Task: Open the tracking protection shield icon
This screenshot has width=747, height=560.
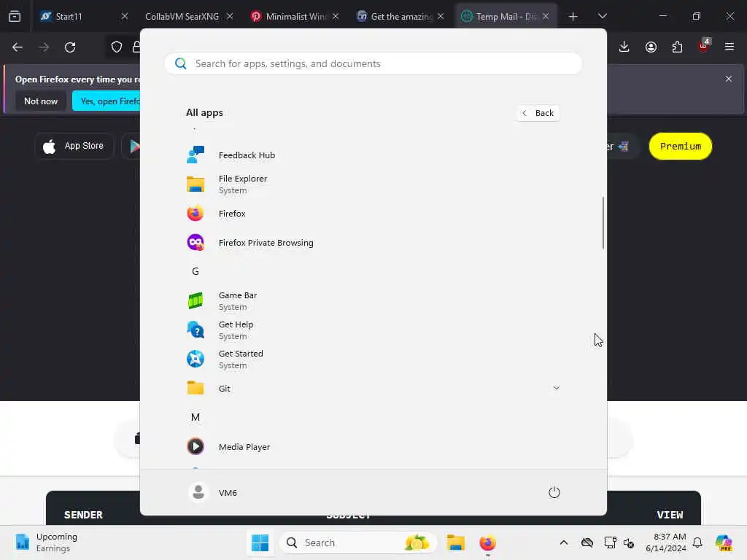Action: click(117, 47)
